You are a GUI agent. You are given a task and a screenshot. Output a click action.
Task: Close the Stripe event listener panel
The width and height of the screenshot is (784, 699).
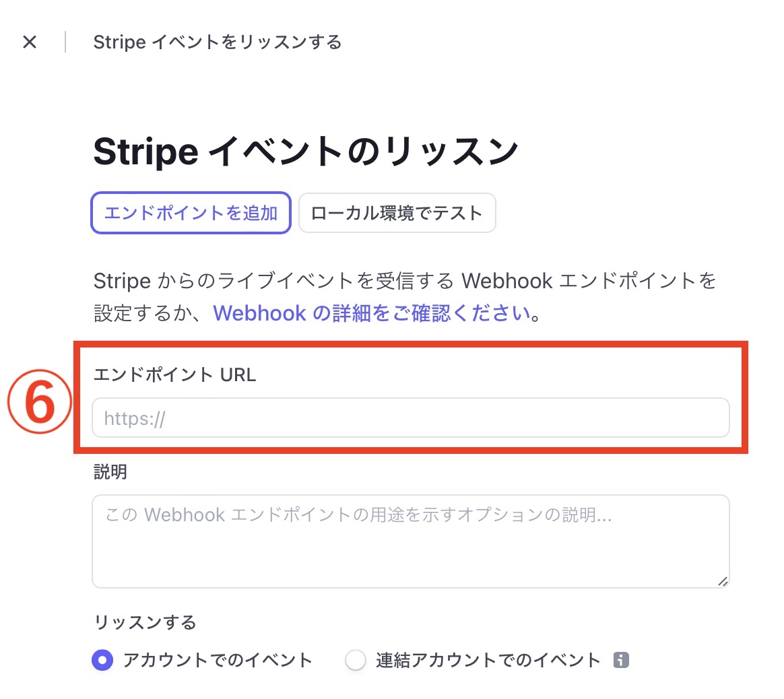[30, 42]
